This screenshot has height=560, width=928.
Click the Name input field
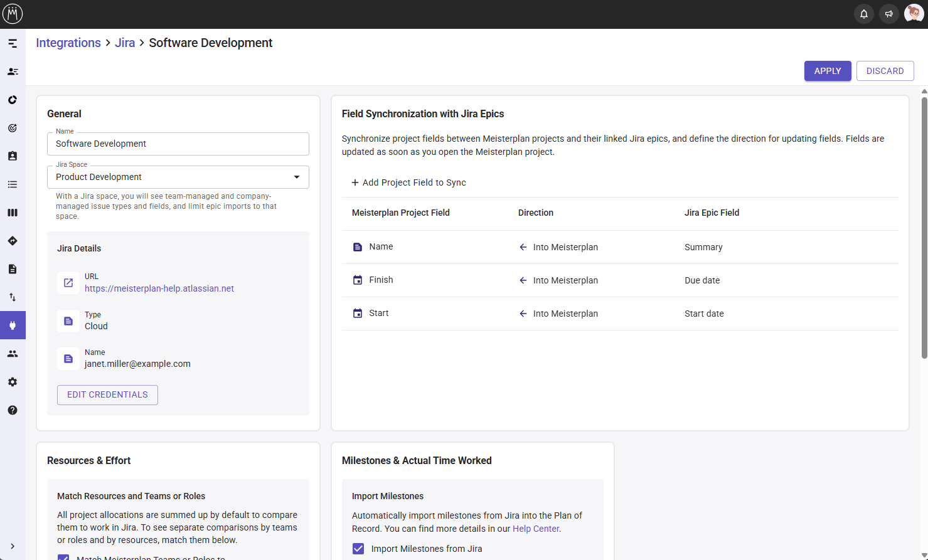(178, 144)
